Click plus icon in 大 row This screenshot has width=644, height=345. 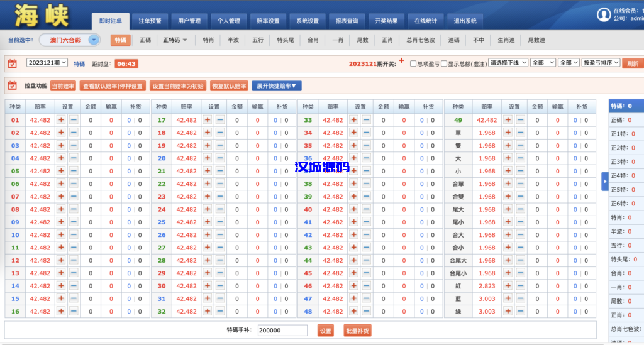click(x=508, y=158)
